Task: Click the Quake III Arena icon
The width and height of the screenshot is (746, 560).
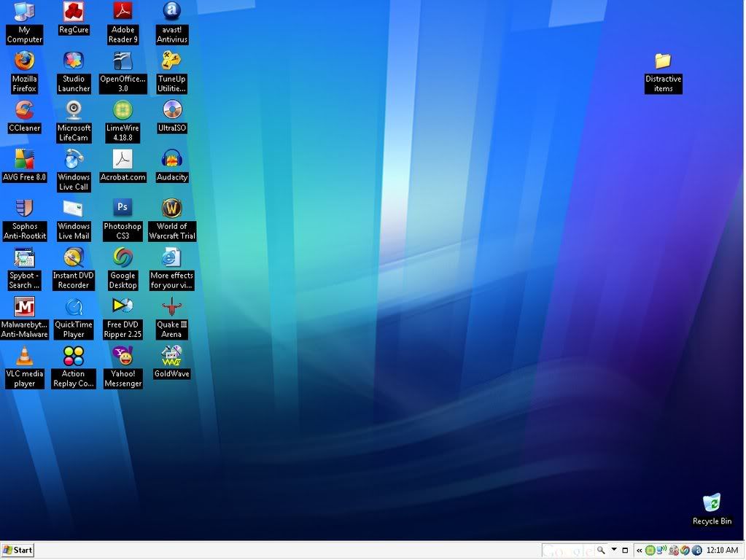Action: tap(172, 318)
